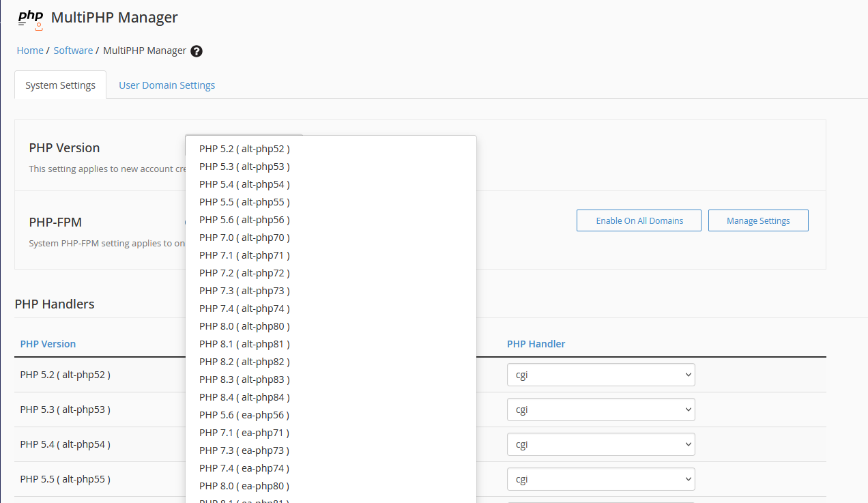Open handler dropdown for PHP 5.4 row

point(601,444)
